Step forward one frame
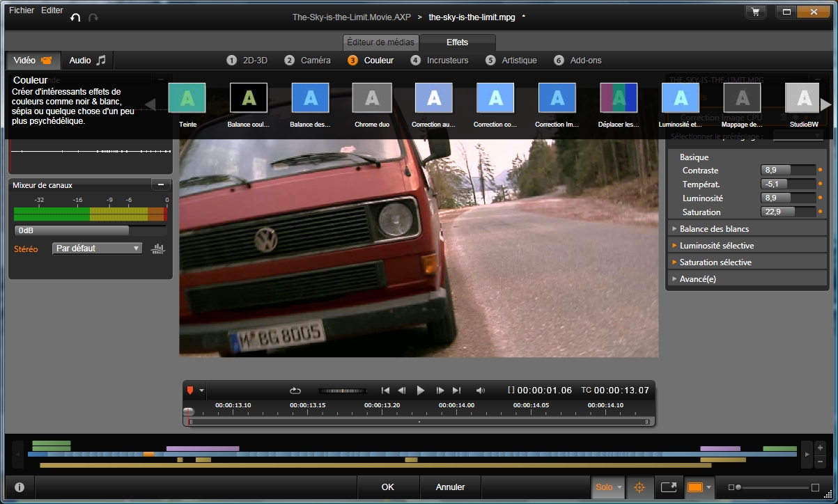 point(440,391)
